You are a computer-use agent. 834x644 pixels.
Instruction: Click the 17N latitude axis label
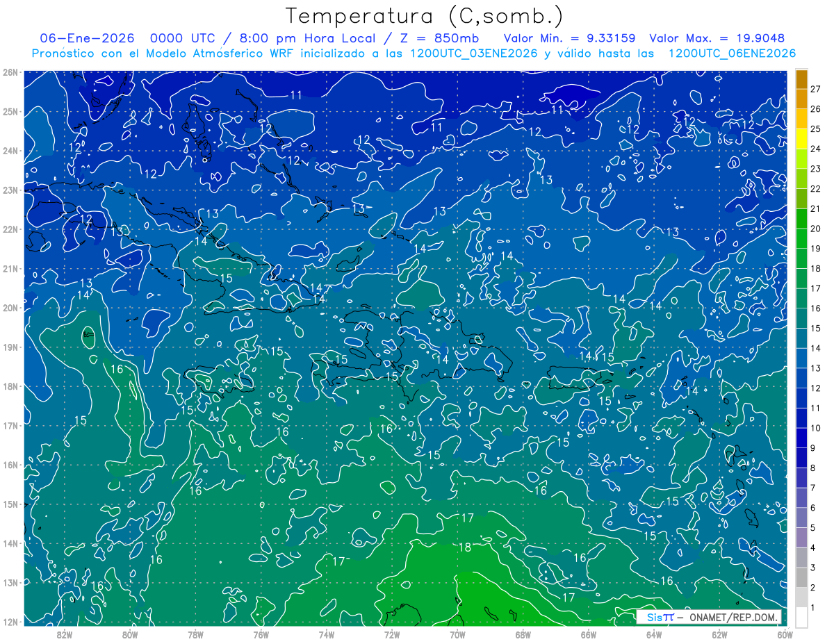10,425
